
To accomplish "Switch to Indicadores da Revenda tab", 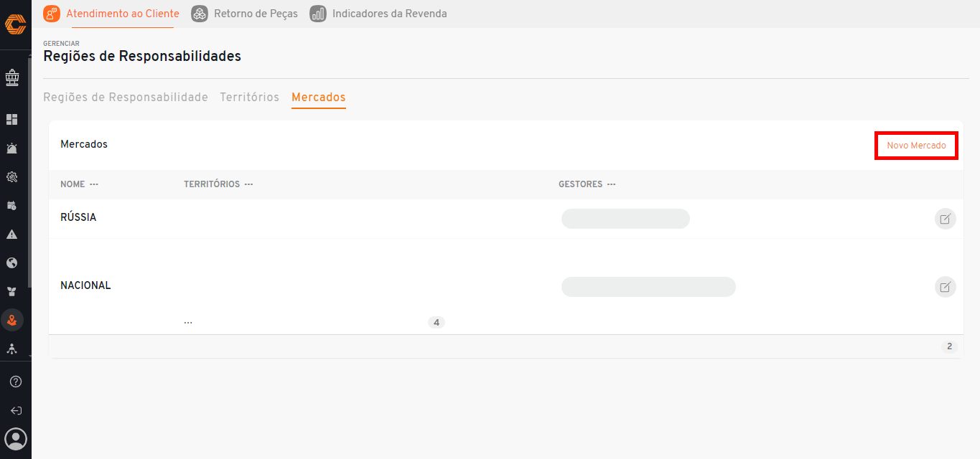I will pyautogui.click(x=389, y=14).
